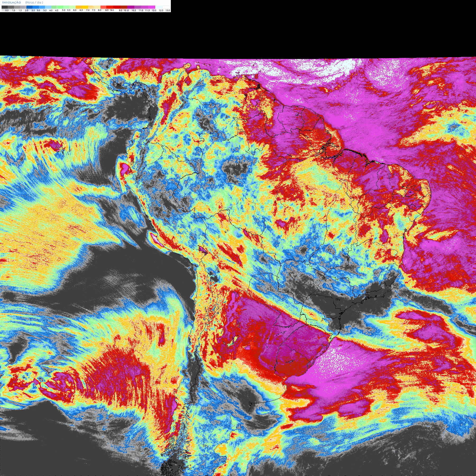Click the 11.0 legend value
Viewport: 476px width, 476px height.
tap(141, 10)
